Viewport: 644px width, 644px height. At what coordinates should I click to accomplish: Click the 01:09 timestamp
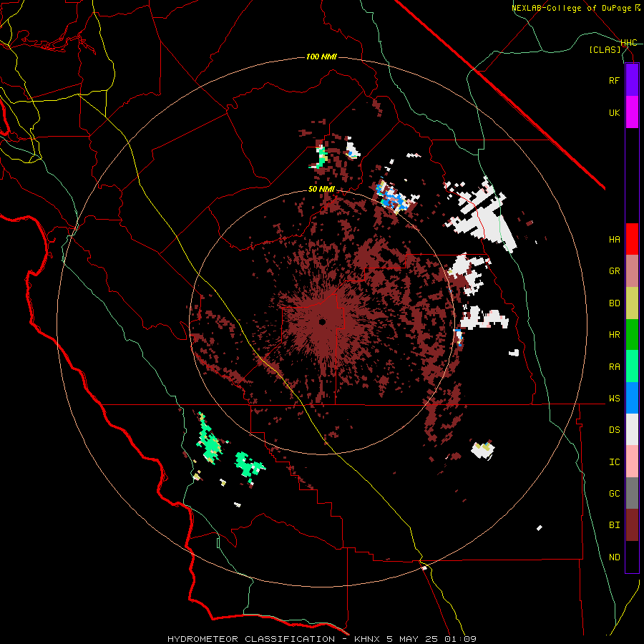(460, 639)
